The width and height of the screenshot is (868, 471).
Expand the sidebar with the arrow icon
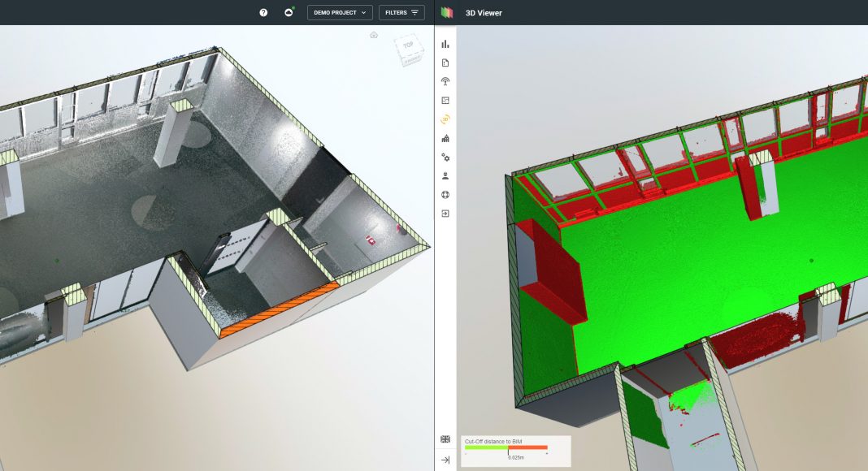445,460
